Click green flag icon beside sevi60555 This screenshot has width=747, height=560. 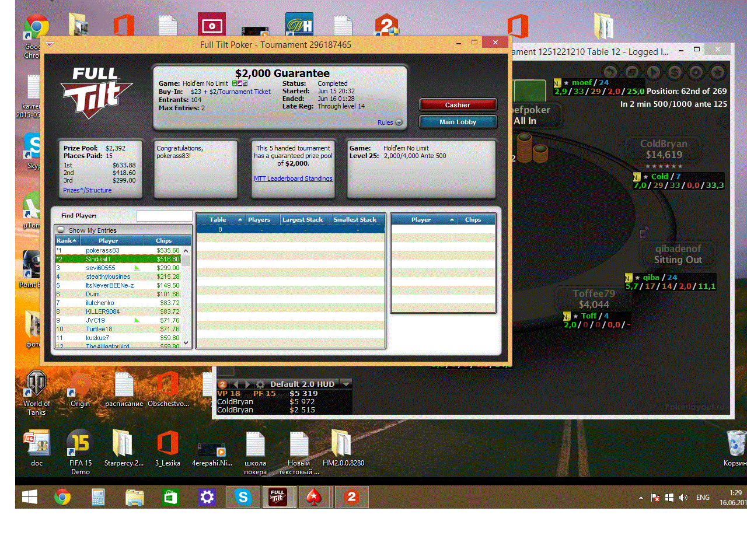pos(137,268)
